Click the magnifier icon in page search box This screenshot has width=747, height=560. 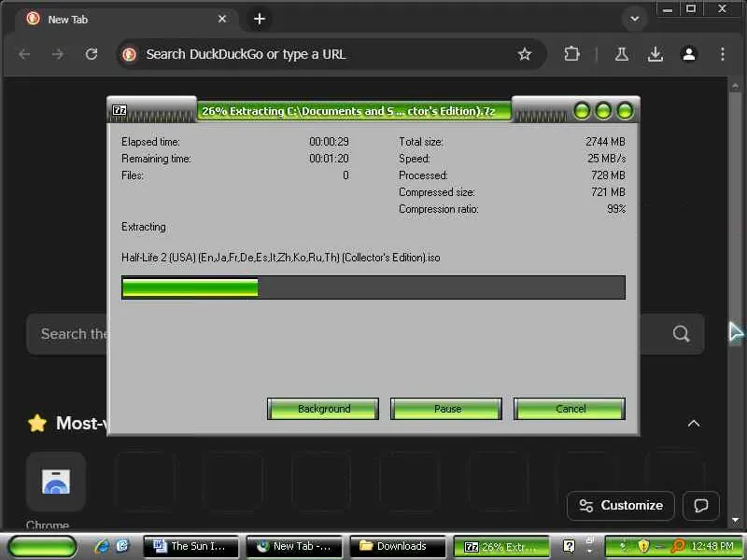click(682, 333)
